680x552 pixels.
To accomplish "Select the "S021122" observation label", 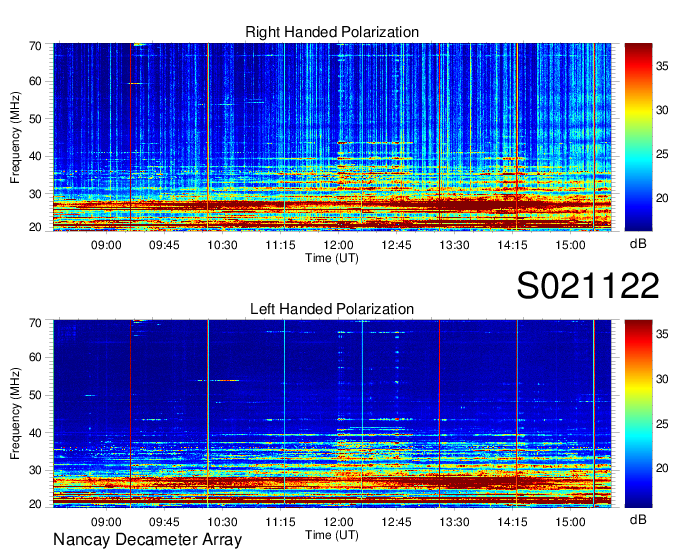I will 588,286.
